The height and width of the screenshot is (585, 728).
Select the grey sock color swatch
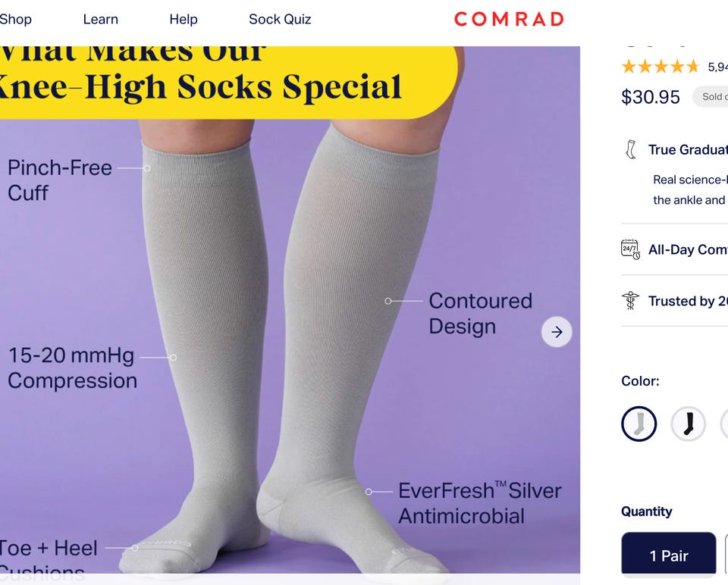tap(639, 424)
